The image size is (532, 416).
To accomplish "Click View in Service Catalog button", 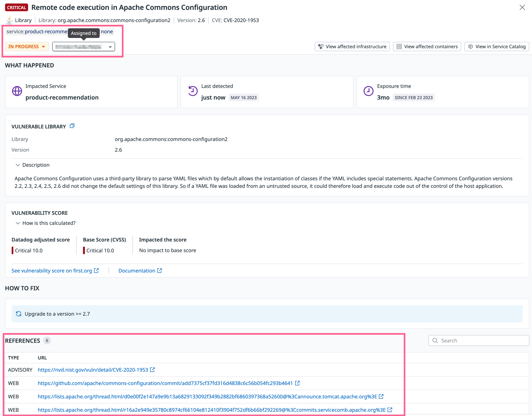I will click(496, 47).
